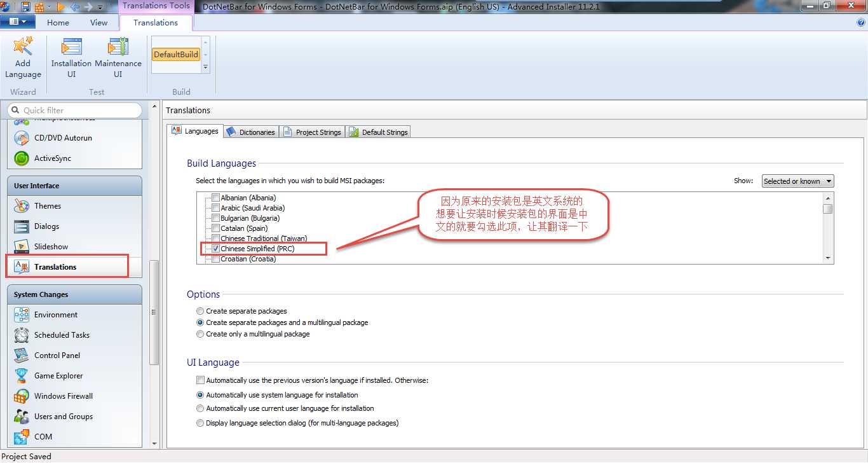Click the Translations Tools contextual tab label
This screenshot has height=463, width=868.
tap(156, 6)
